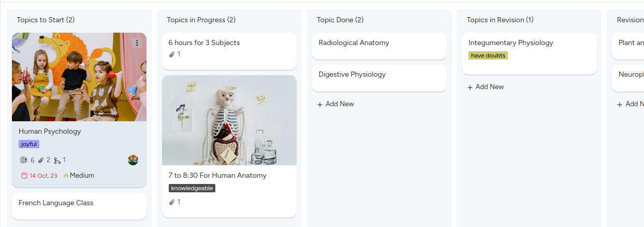Click the 'have doubts' label tag
This screenshot has height=227, width=644.
488,55
